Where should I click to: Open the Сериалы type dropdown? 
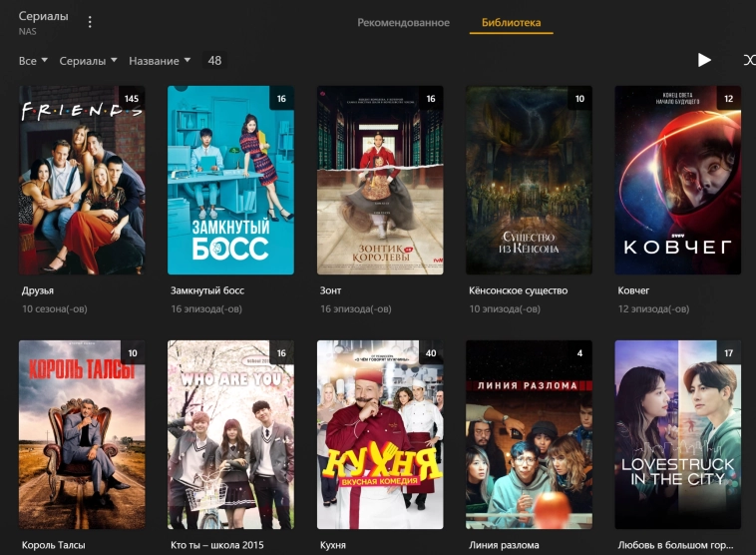88,61
